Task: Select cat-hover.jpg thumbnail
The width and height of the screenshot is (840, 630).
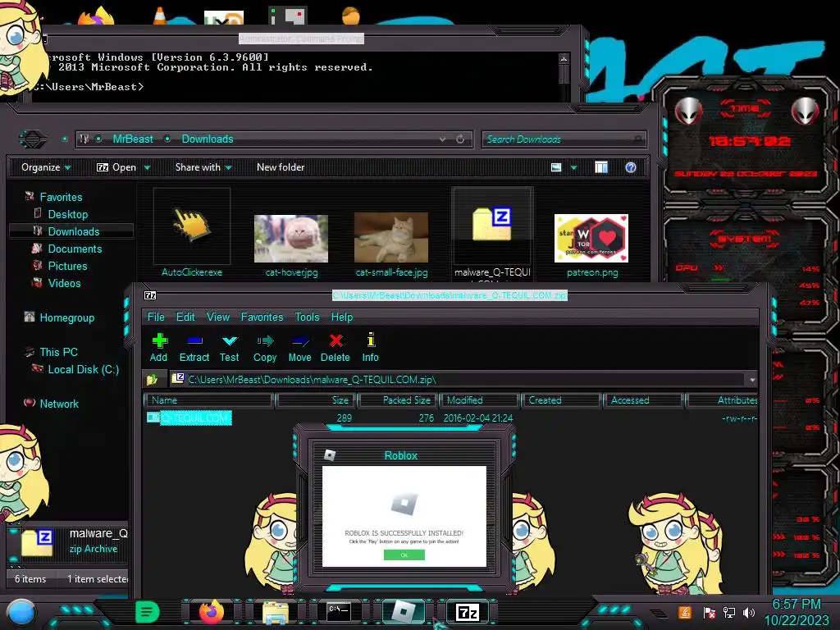Action: (291, 239)
